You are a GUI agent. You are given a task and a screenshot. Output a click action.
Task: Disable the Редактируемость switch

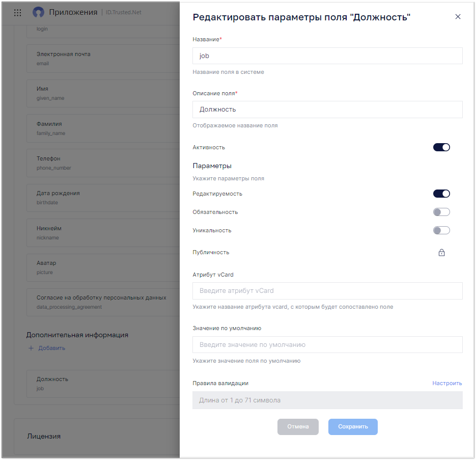pos(441,194)
